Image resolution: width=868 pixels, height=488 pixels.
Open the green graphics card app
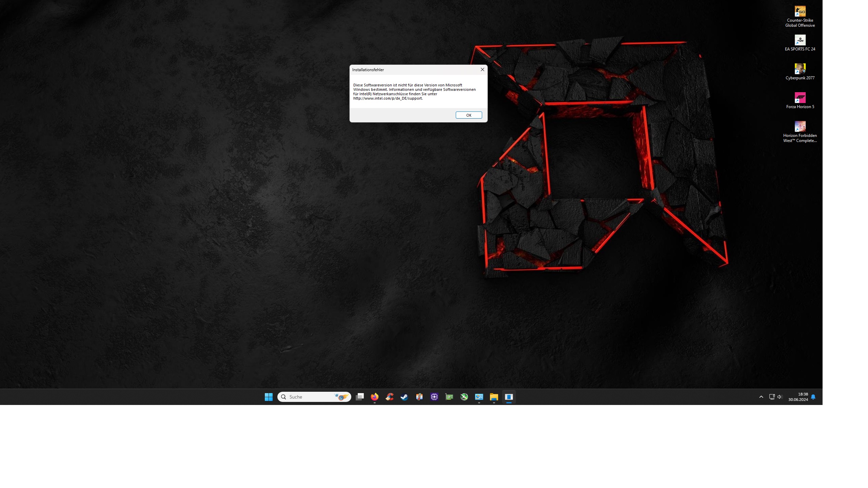click(x=449, y=397)
